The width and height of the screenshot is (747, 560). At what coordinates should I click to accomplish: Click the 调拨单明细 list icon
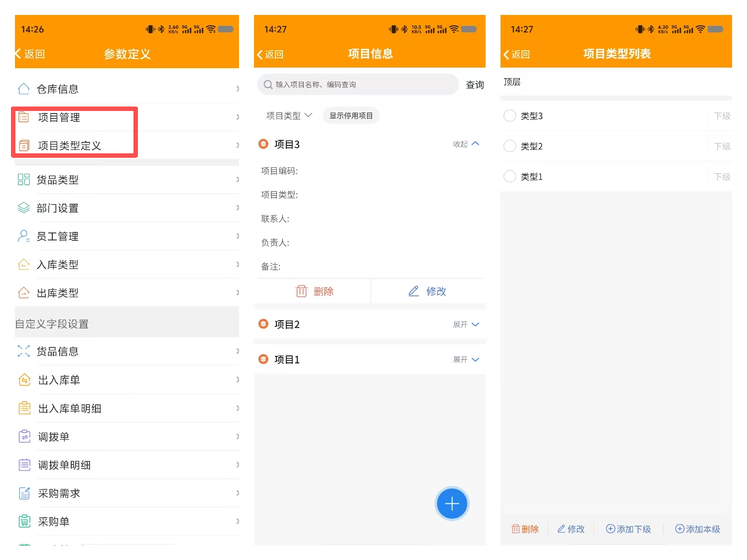[x=24, y=465]
